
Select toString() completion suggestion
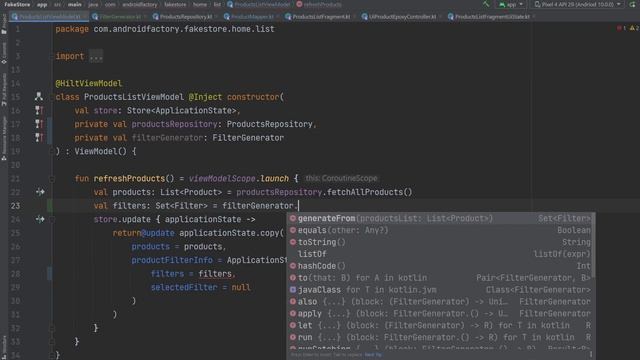440,242
